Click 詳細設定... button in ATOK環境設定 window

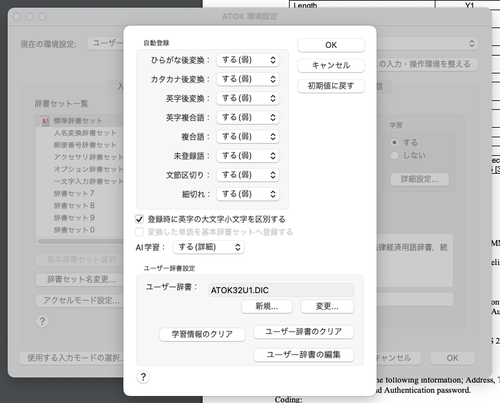(x=420, y=179)
